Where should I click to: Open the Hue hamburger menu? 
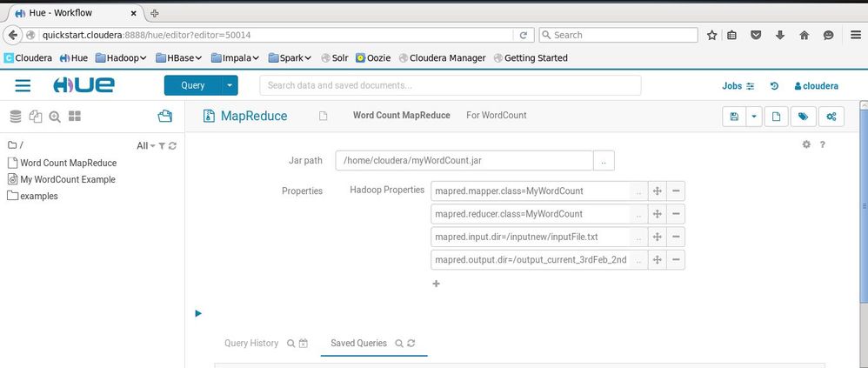tap(23, 85)
